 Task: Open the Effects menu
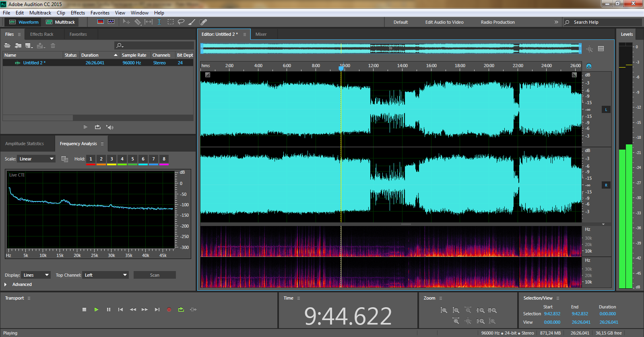(78, 13)
